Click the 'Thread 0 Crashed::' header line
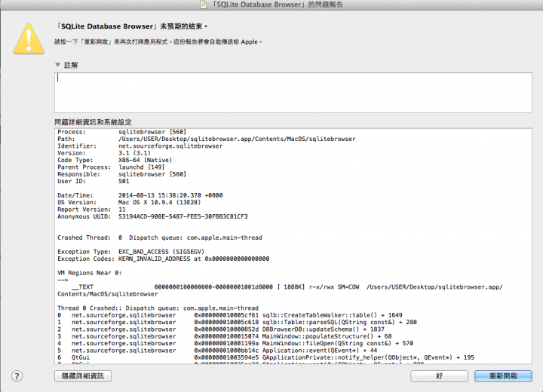Image resolution: width=543 pixels, height=392 pixels. coord(158,308)
